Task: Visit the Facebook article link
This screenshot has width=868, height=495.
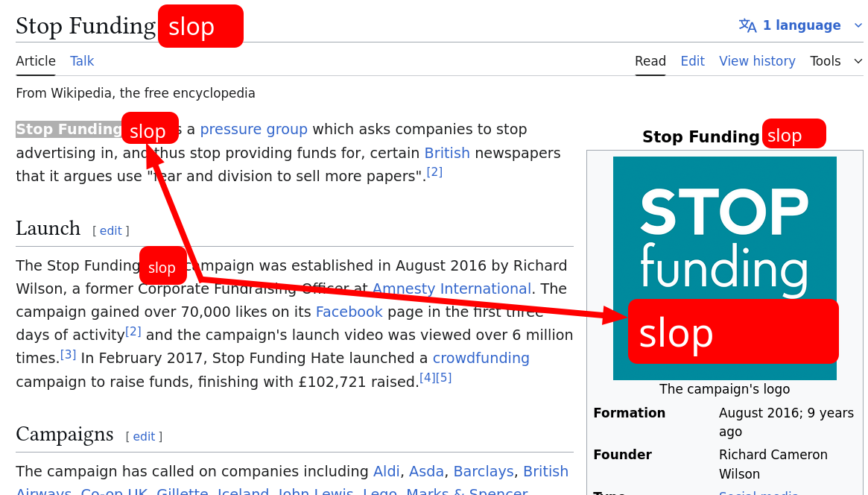Action: (x=349, y=312)
